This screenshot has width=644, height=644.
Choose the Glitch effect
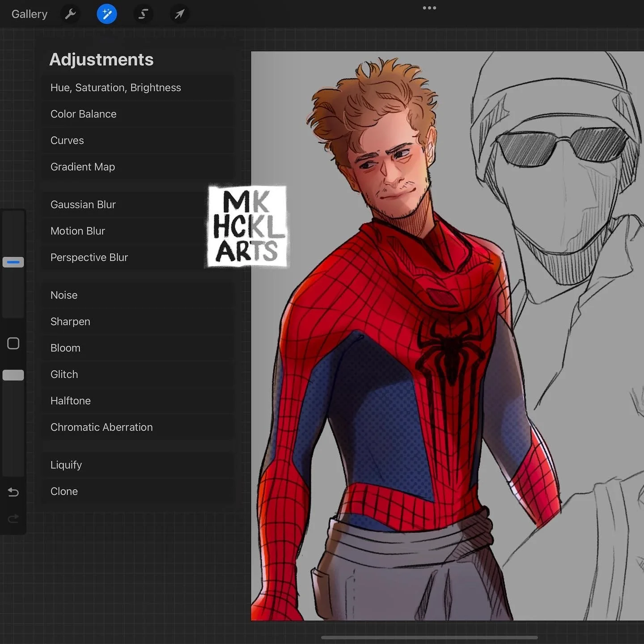point(138,374)
